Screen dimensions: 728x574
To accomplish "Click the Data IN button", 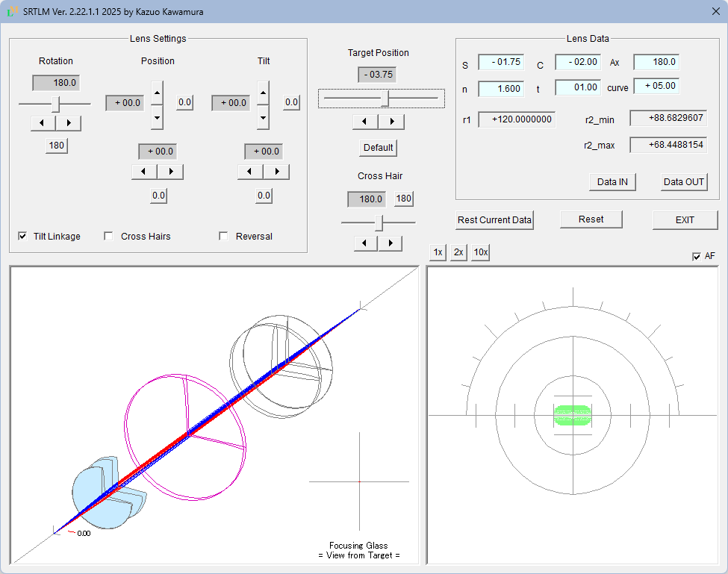I will coord(612,182).
